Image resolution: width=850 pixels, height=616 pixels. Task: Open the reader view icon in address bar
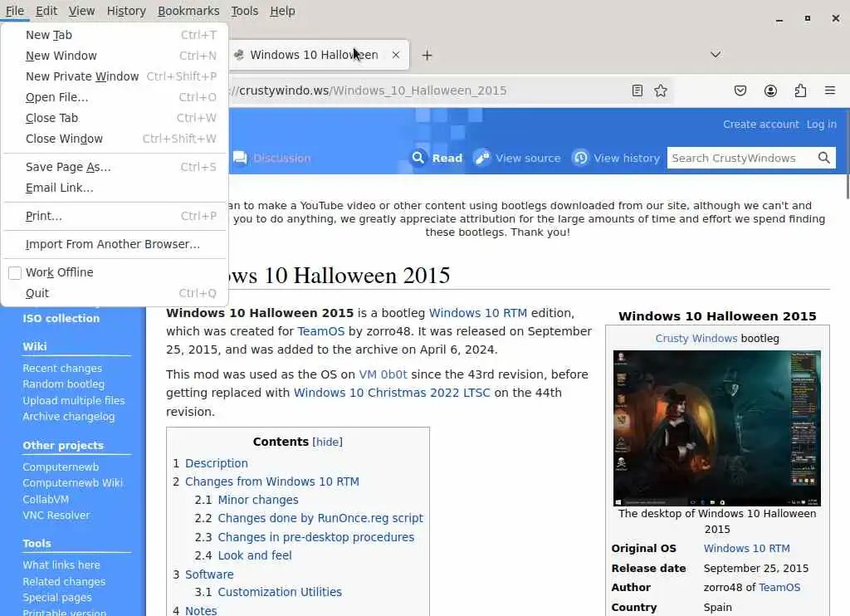(637, 90)
